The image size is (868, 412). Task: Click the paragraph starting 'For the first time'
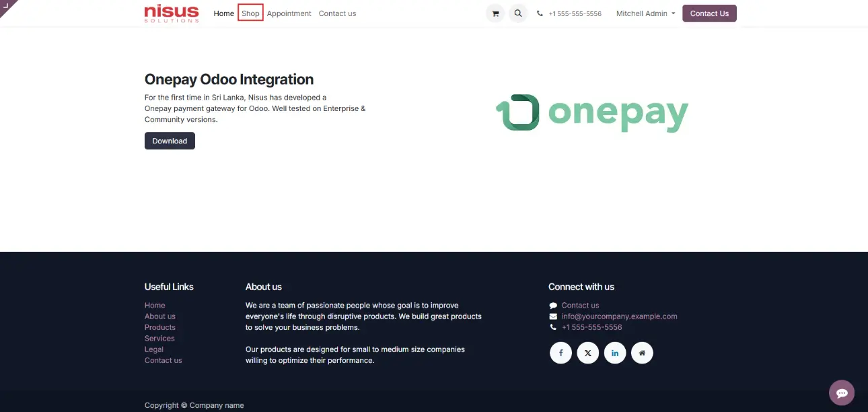tap(255, 108)
